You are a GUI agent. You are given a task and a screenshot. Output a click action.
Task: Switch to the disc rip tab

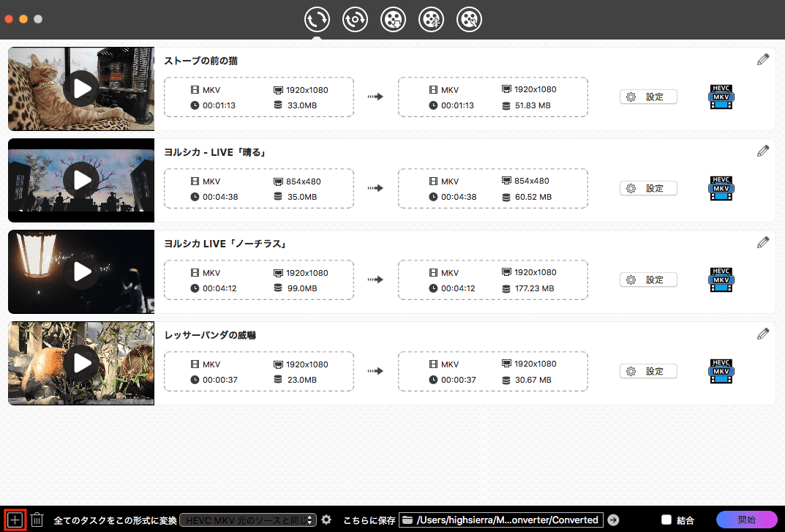[355, 20]
